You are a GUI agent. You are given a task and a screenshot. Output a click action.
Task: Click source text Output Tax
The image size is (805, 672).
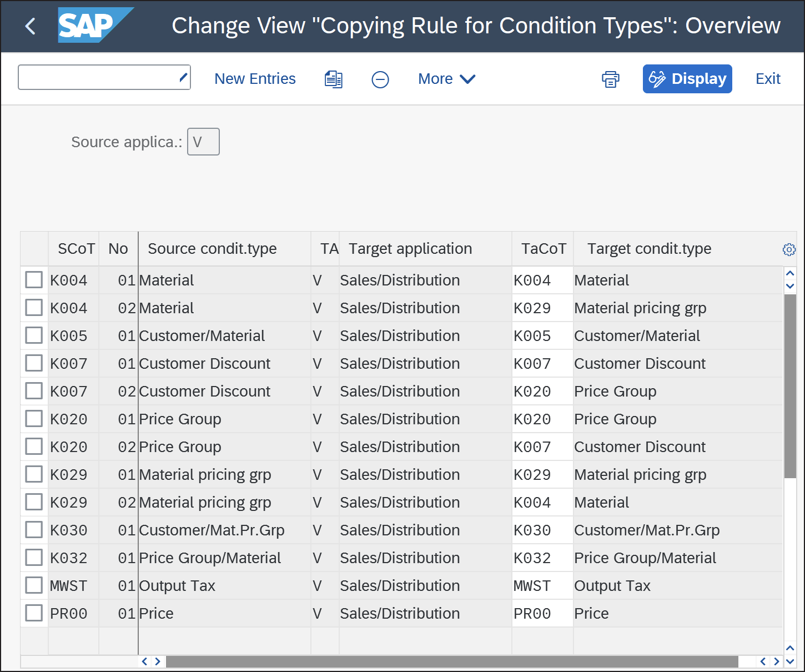177,586
